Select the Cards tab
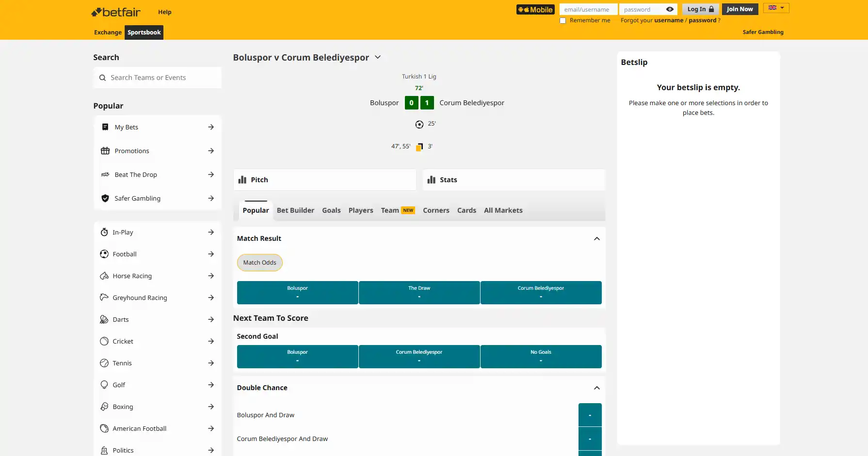 click(x=466, y=210)
